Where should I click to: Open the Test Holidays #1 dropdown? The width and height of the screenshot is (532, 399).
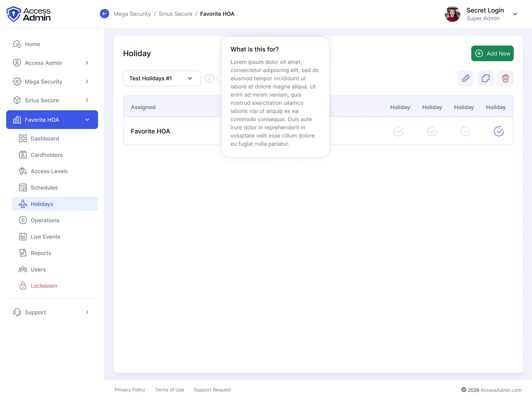162,78
